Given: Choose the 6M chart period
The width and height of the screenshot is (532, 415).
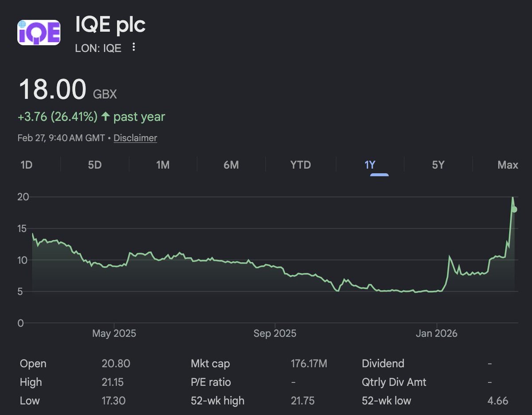Looking at the screenshot, I should (231, 165).
